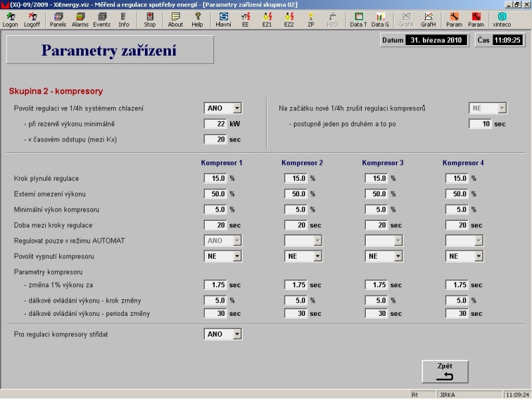Click the date '31. března 2010'
Image resolution: width=532 pixels, height=399 pixels.
(x=436, y=40)
